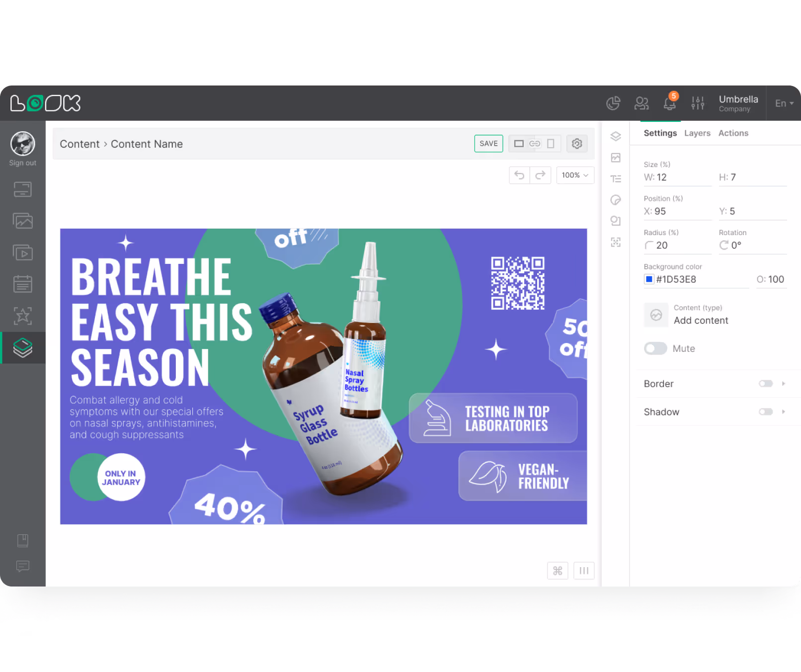Click the background color swatch #1D53E8
The height and width of the screenshot is (672, 801).
[649, 279]
